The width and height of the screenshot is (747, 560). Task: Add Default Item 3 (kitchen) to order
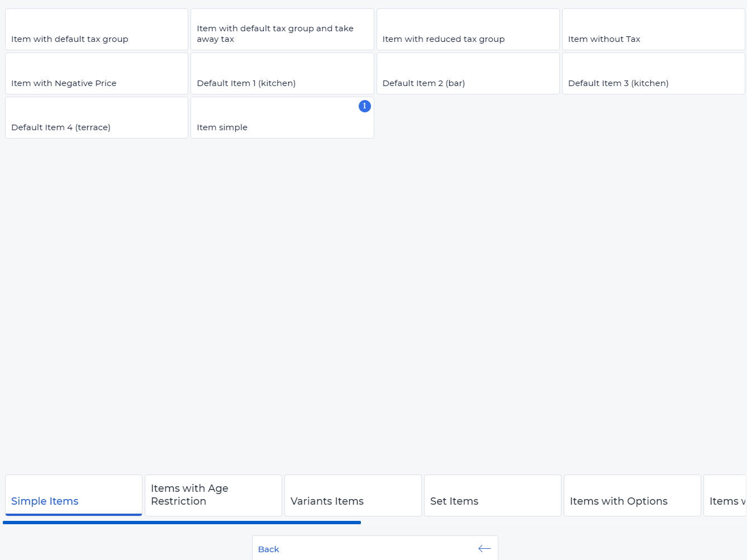653,74
